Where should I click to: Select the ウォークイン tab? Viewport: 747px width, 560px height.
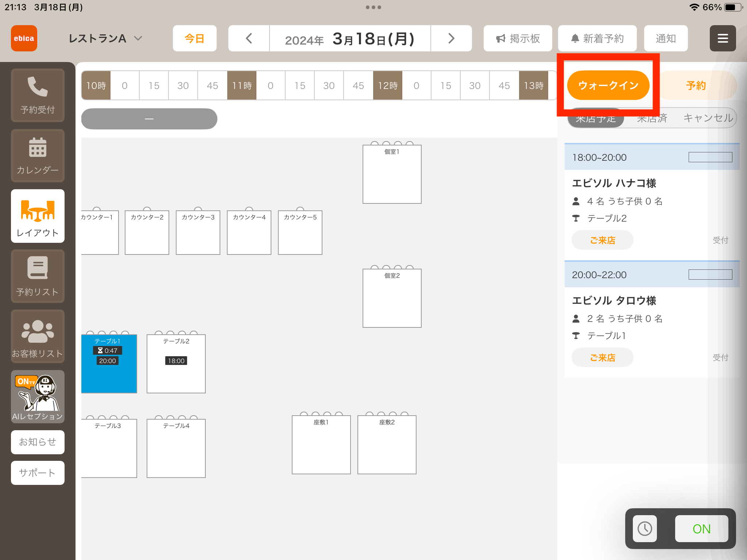tap(608, 85)
